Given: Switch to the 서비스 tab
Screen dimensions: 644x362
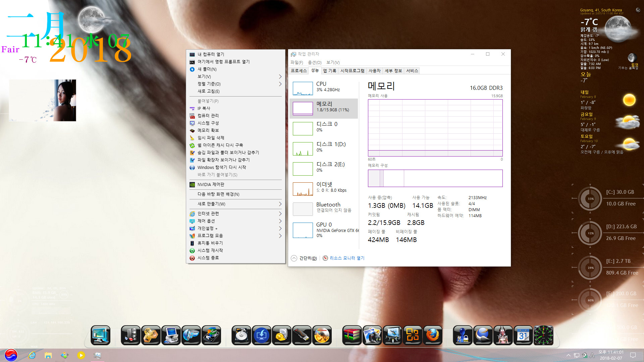Looking at the screenshot, I should (x=412, y=71).
